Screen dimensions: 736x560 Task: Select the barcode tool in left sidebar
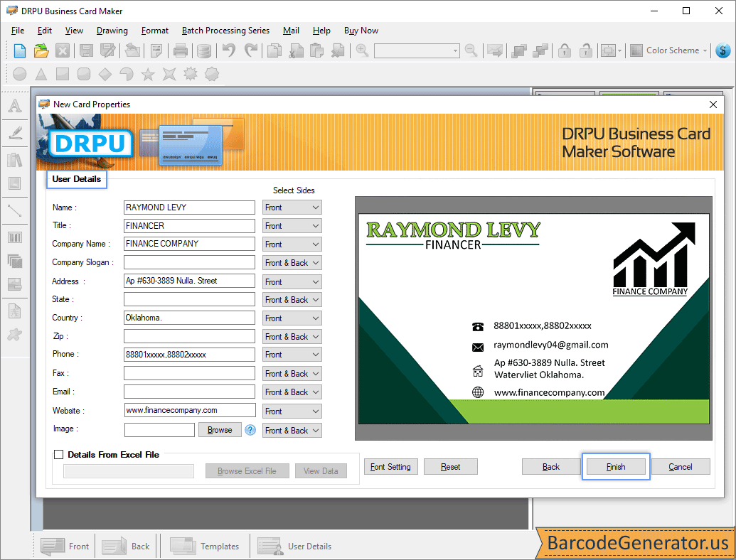(15, 237)
